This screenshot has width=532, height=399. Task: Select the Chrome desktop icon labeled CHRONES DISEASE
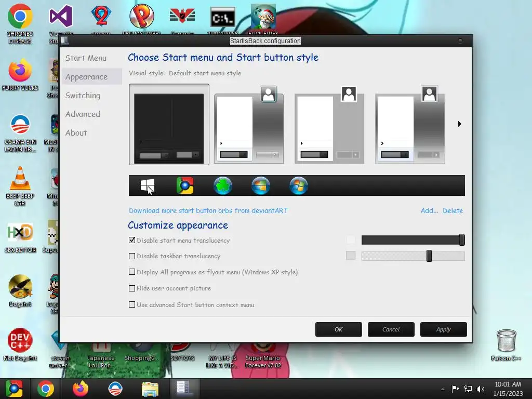coord(20,23)
